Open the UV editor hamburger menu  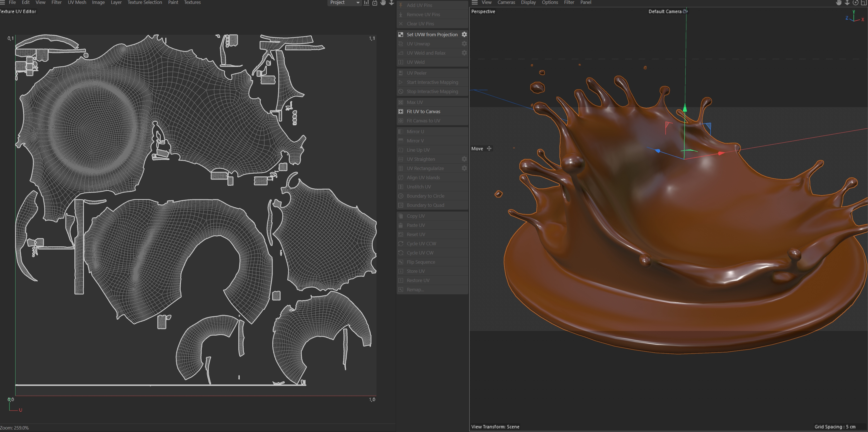2,2
